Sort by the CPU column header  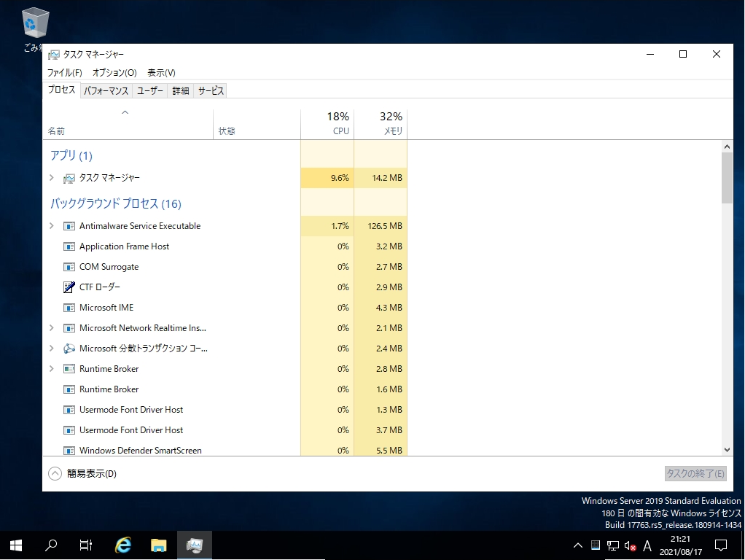click(x=327, y=125)
